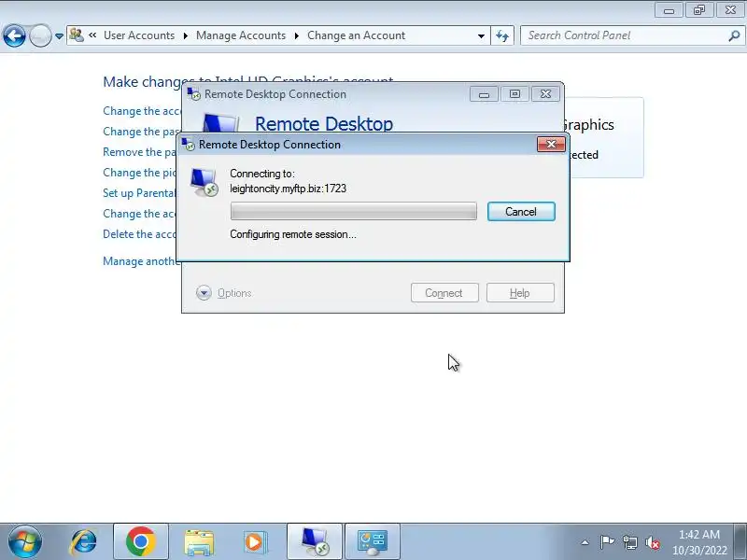
Task: Expand the arrow after User Accounts breadcrumb
Action: click(185, 35)
